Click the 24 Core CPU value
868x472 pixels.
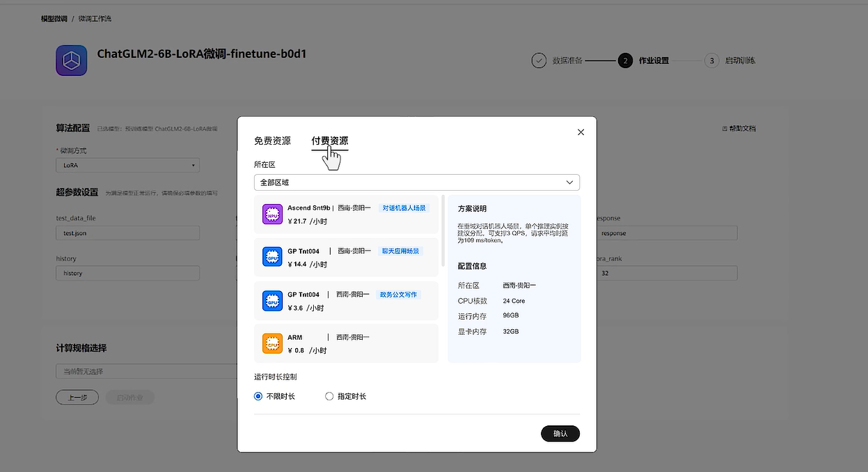point(514,301)
